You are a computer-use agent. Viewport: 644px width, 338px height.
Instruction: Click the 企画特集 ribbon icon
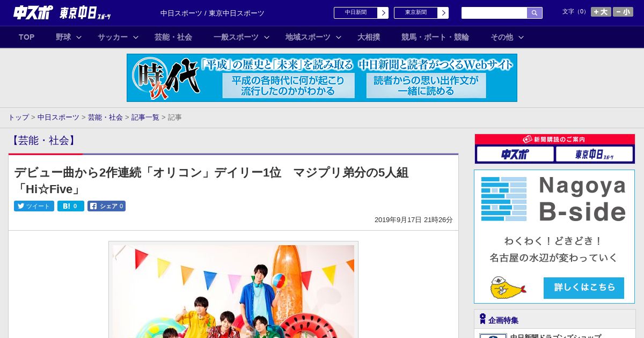[482, 319]
